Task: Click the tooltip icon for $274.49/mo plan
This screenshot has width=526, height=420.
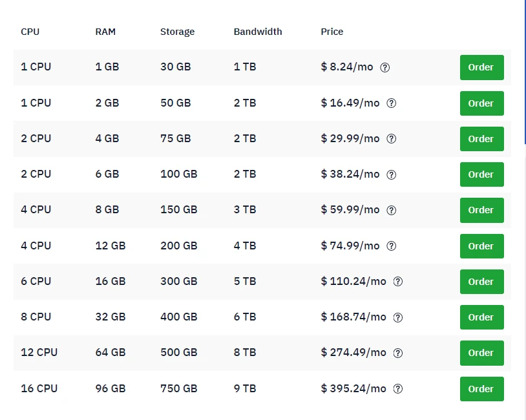Action: [397, 353]
